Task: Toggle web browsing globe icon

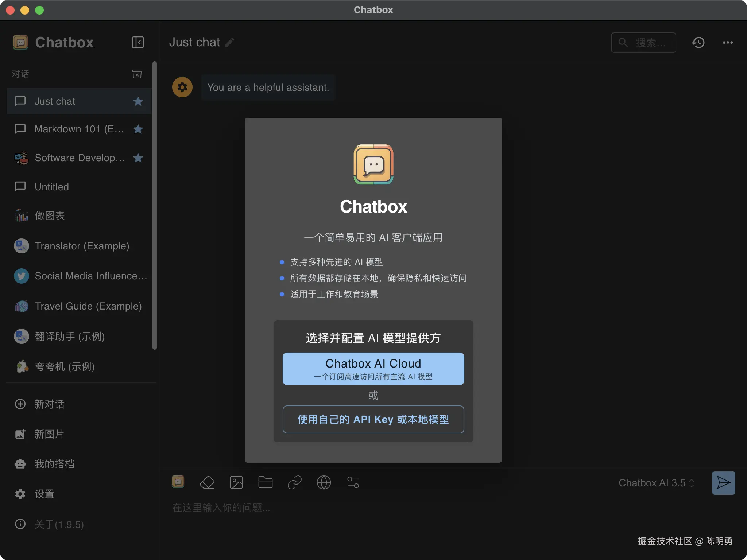Action: (x=324, y=482)
